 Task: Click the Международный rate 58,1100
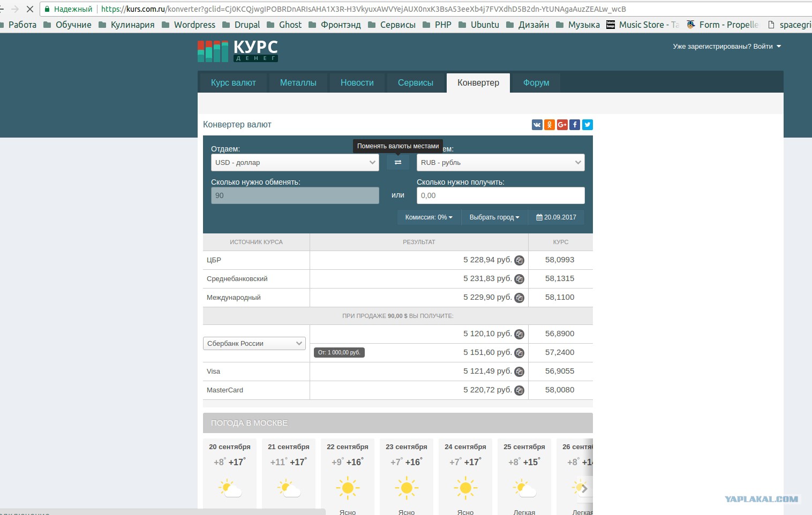(x=560, y=297)
